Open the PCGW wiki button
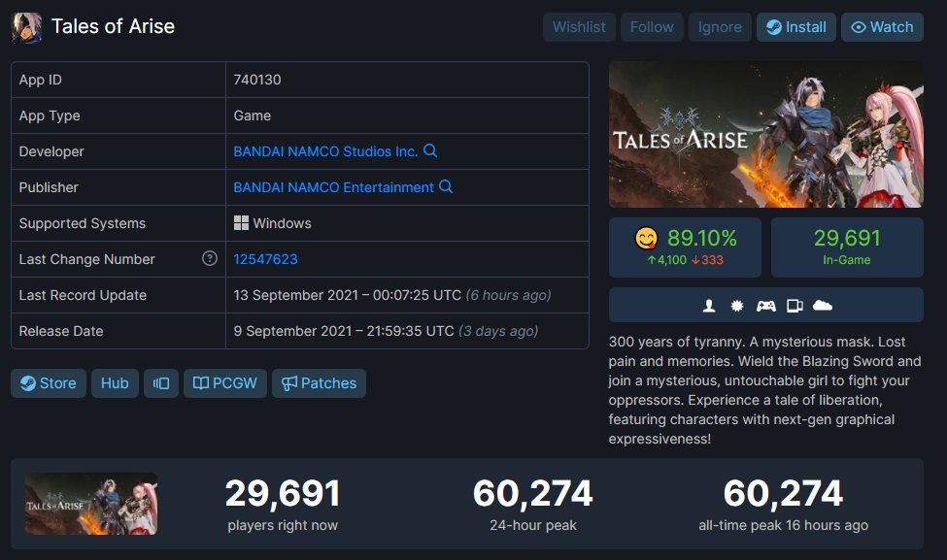This screenshot has width=947, height=560. pyautogui.click(x=224, y=383)
